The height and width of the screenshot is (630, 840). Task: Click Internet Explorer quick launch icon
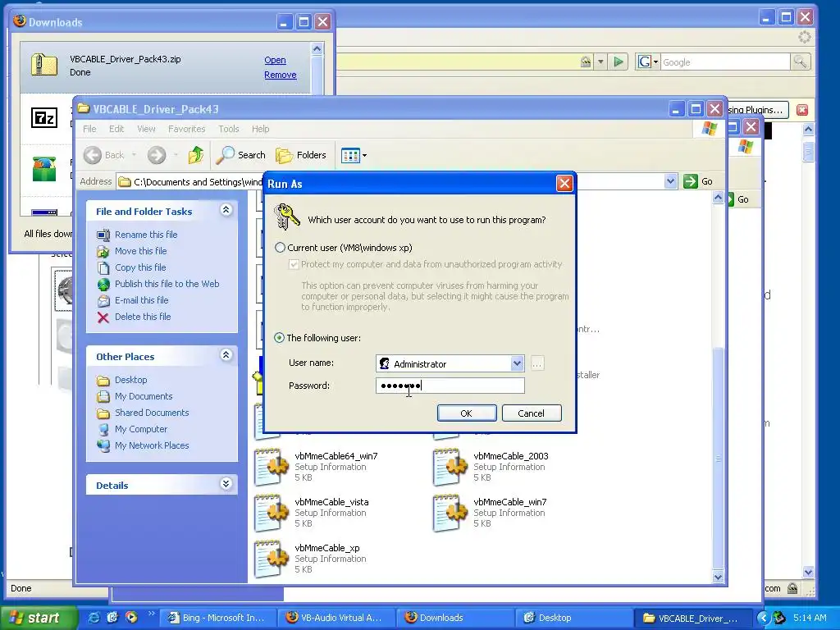(94, 618)
